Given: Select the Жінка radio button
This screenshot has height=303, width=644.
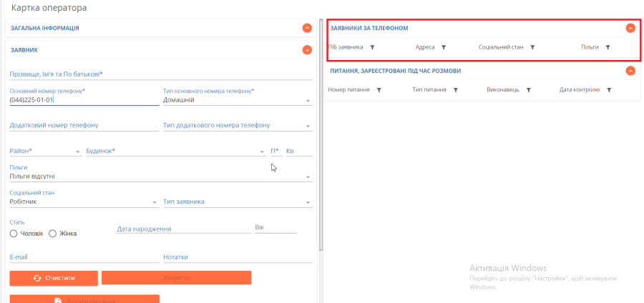Looking at the screenshot, I should (53, 234).
